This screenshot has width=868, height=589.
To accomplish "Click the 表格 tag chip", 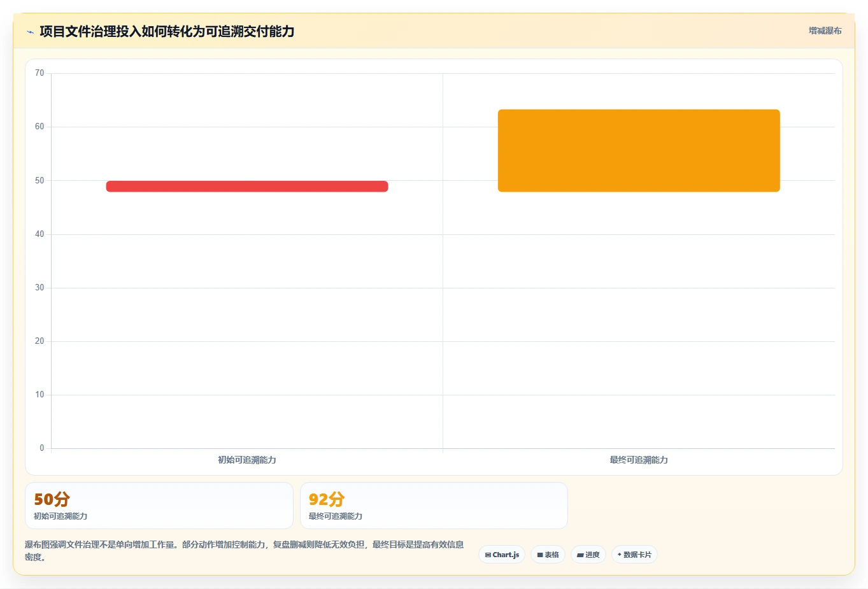I will tap(548, 555).
